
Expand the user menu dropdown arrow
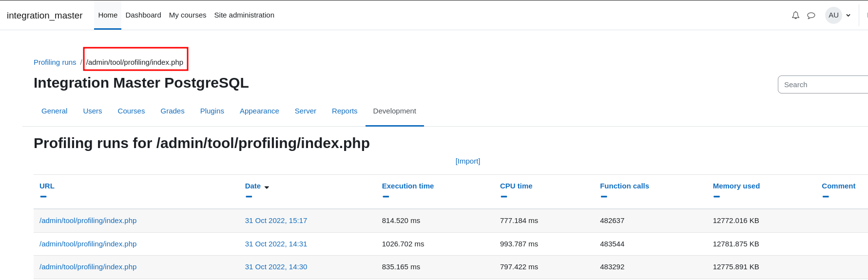(x=849, y=15)
